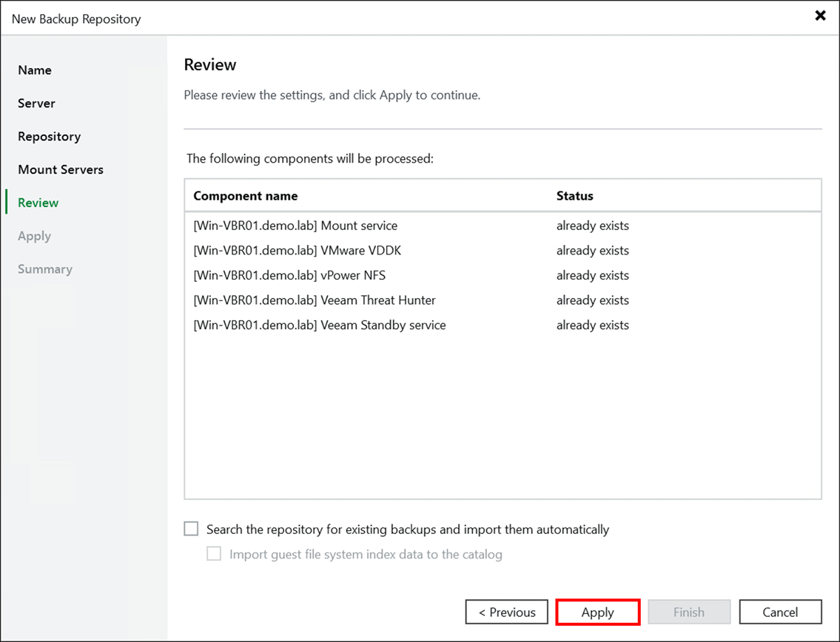Open the Server step
Viewport: 840px width, 642px height.
click(36, 103)
